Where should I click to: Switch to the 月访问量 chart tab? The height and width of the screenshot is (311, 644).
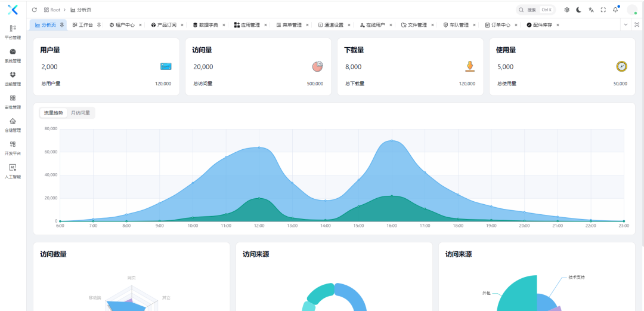(80, 113)
